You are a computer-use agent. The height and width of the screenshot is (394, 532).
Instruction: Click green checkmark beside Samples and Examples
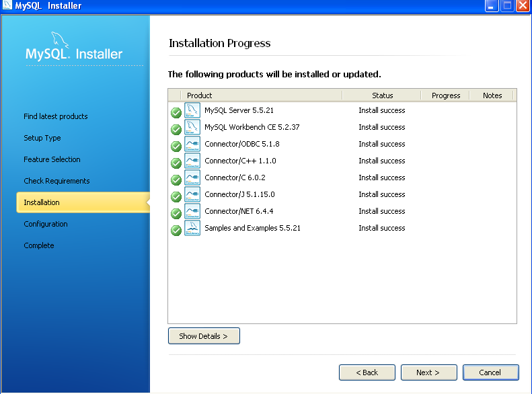(176, 230)
